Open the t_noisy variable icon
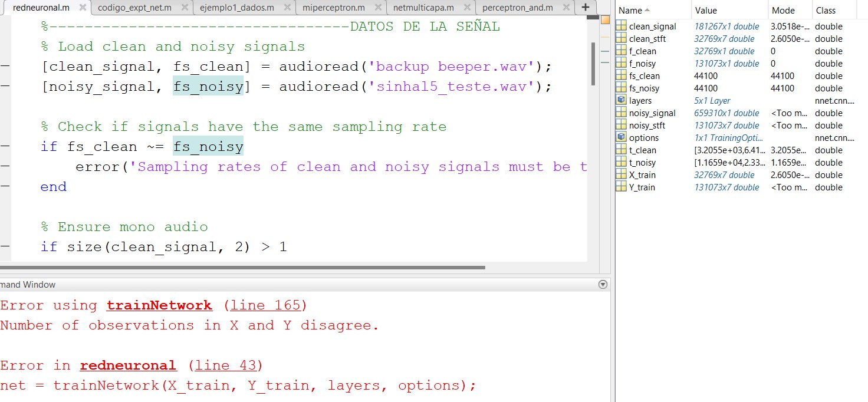The height and width of the screenshot is (402, 868). (x=622, y=162)
